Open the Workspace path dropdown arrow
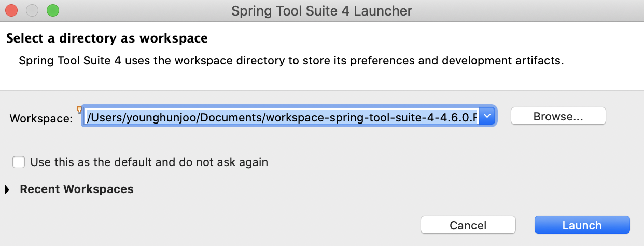Viewport: 644px width, 246px height. pyautogui.click(x=487, y=116)
